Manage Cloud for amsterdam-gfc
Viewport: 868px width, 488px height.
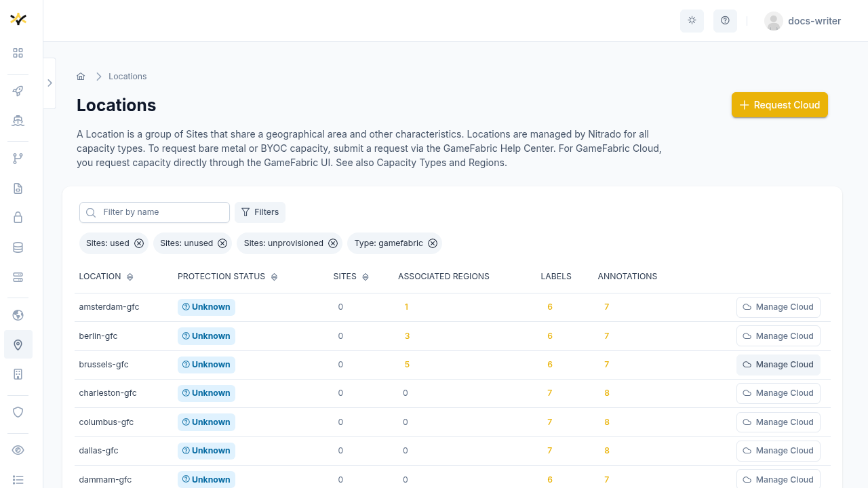[x=778, y=307]
